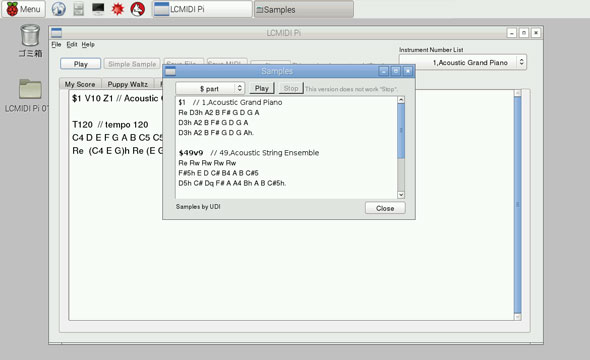Launch the red starburst Mathematica icon
Image resolution: width=590 pixels, height=360 pixels.
coord(118,9)
